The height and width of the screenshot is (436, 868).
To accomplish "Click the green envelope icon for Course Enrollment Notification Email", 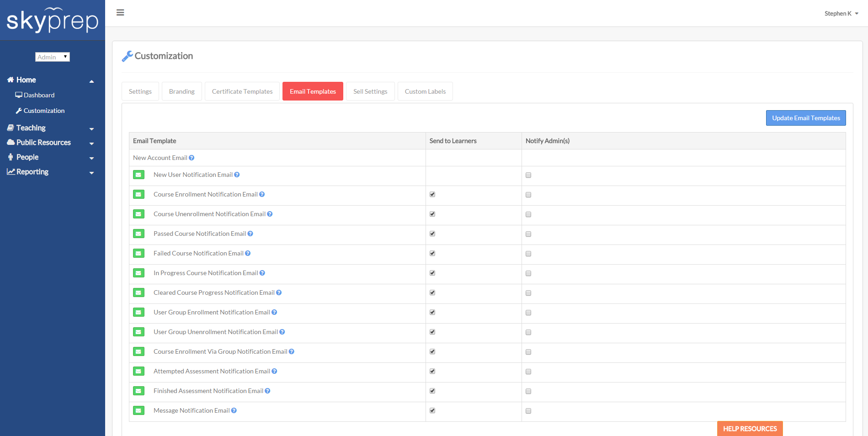I will (x=138, y=194).
